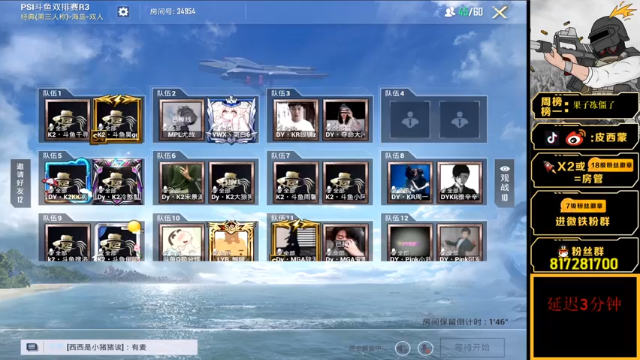Click room number 房间号: 34954 text
The image size is (640, 360).
172,11
